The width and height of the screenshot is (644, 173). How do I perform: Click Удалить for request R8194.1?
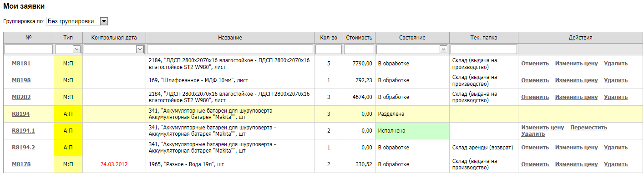tap(533, 134)
